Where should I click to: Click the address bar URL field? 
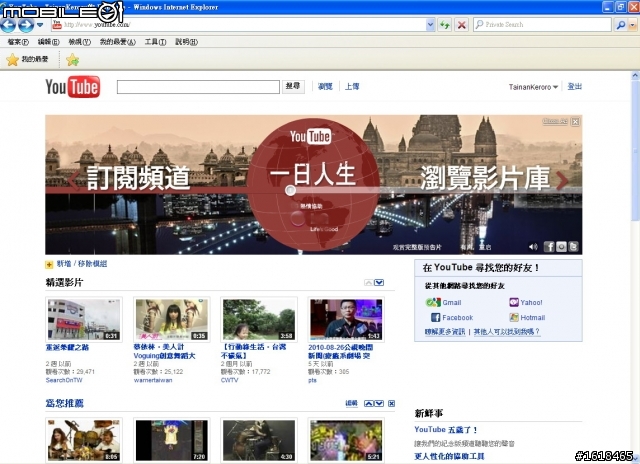click(244, 24)
